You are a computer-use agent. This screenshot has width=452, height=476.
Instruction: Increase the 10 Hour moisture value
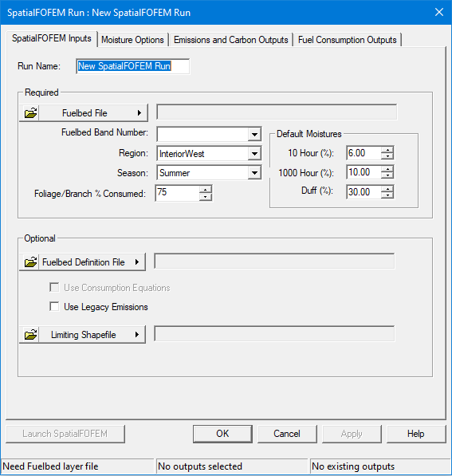pyautogui.click(x=387, y=150)
